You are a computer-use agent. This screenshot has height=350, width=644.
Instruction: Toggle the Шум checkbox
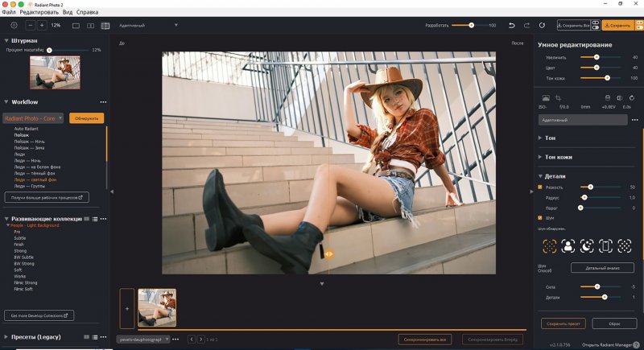540,218
